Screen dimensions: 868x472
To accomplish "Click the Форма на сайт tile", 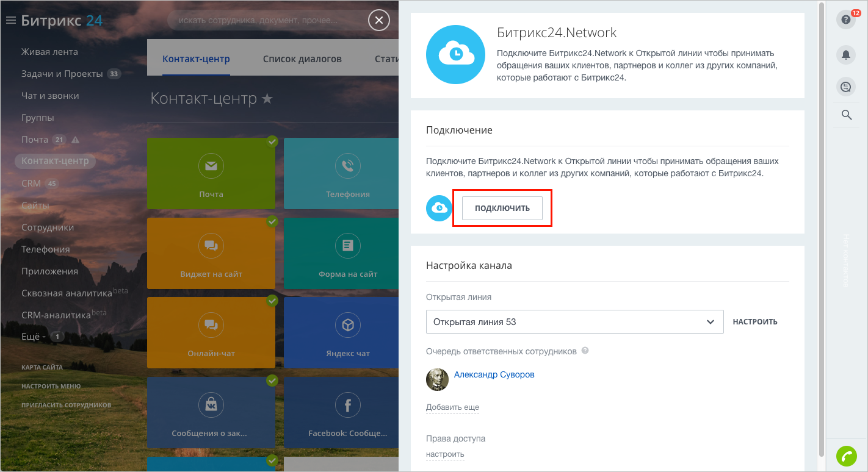I will pos(347,253).
